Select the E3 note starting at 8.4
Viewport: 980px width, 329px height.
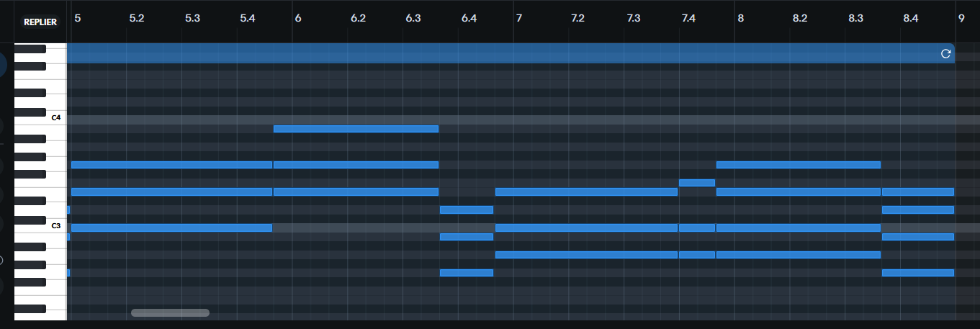click(x=918, y=191)
